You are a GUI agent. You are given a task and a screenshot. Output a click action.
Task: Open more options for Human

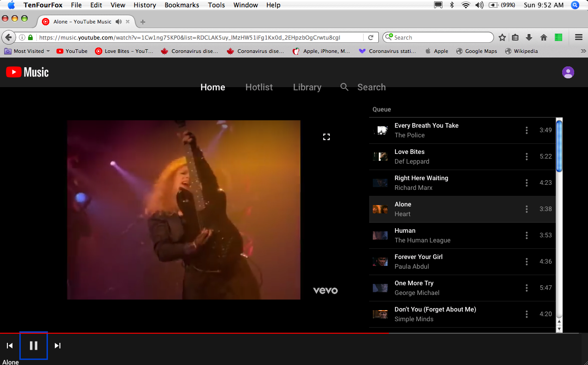point(527,235)
